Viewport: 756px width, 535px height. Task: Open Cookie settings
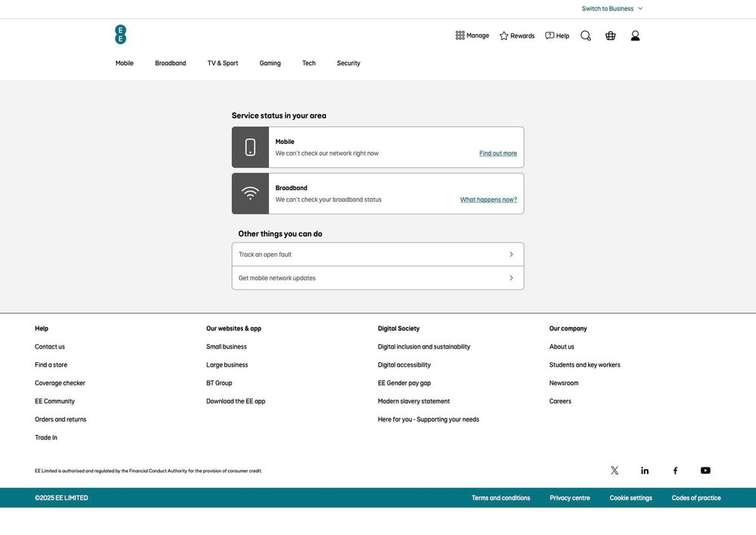pos(631,498)
